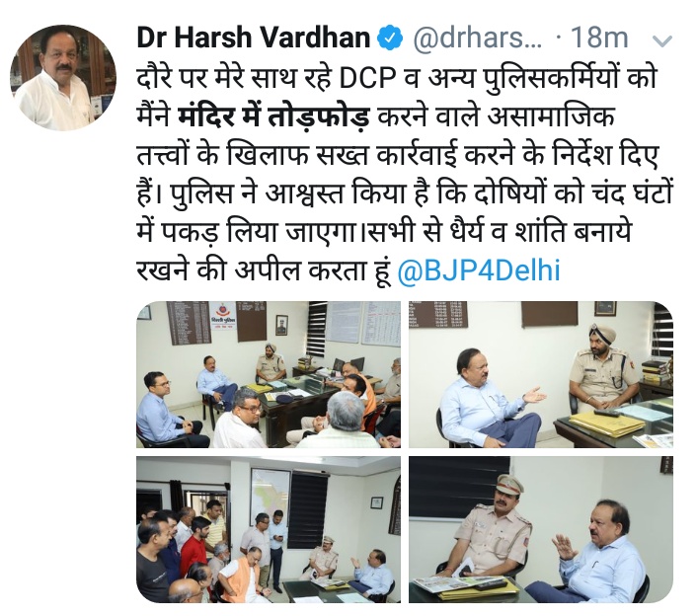Click the blue verified badge
Image resolution: width=697 pixels, height=616 pixels.
390,38
